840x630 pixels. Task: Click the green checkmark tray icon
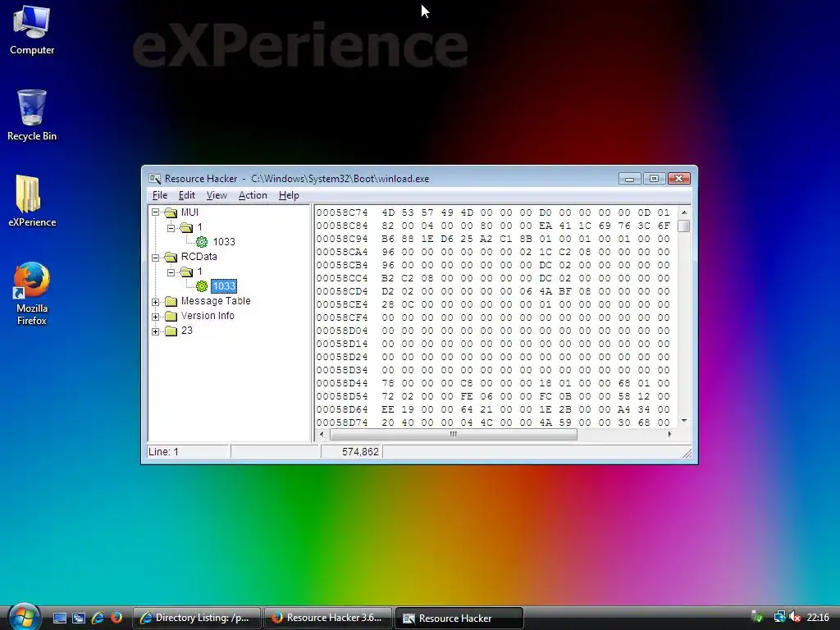[757, 617]
